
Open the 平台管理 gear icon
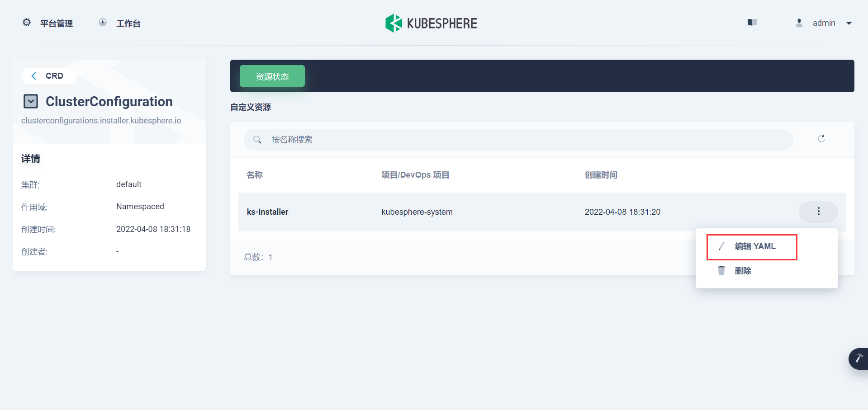tap(26, 22)
